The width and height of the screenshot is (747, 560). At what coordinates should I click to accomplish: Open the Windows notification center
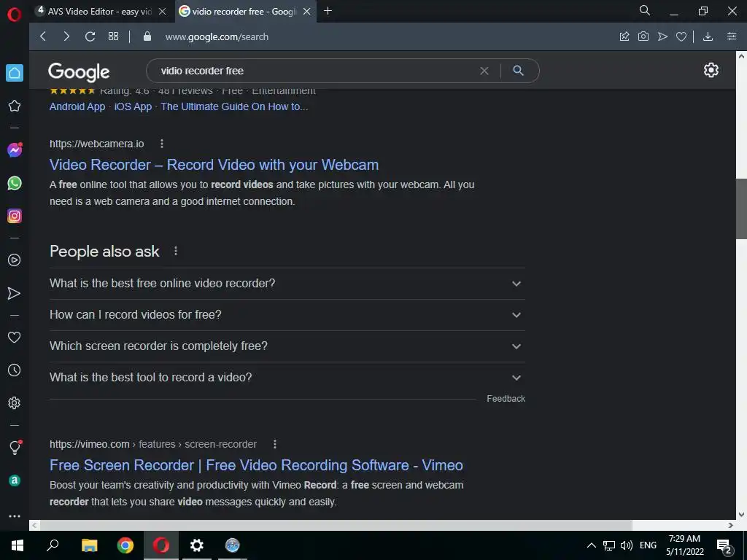coord(724,545)
